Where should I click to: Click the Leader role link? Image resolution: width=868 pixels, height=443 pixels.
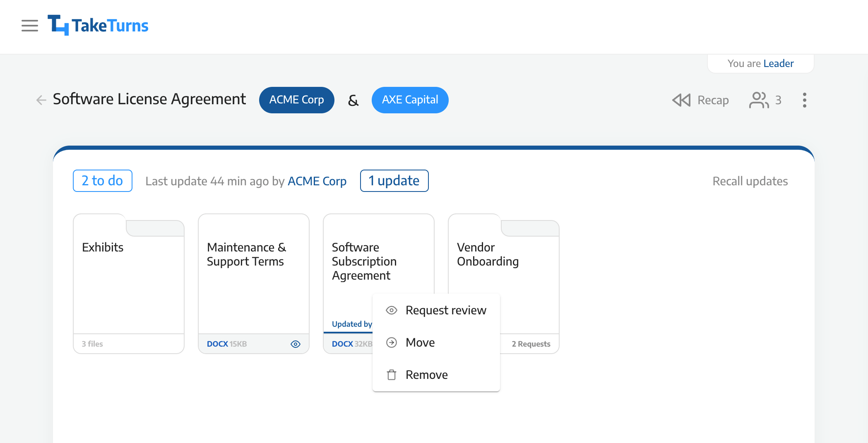point(779,63)
